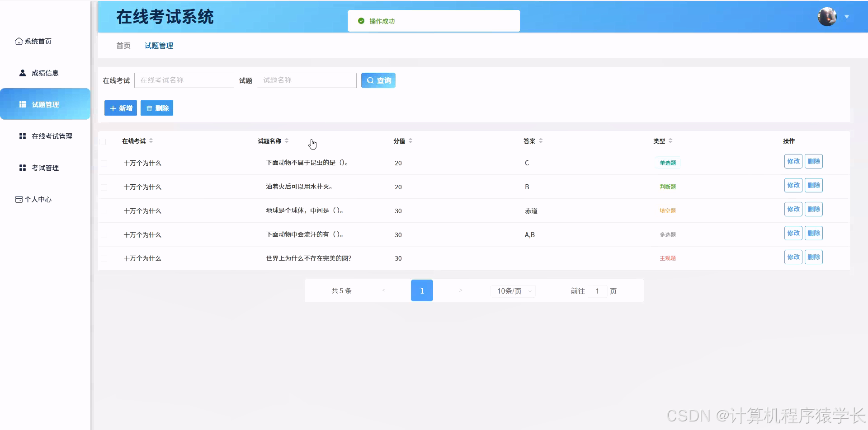Click the magnifier icon inside 查询 button

tap(370, 80)
